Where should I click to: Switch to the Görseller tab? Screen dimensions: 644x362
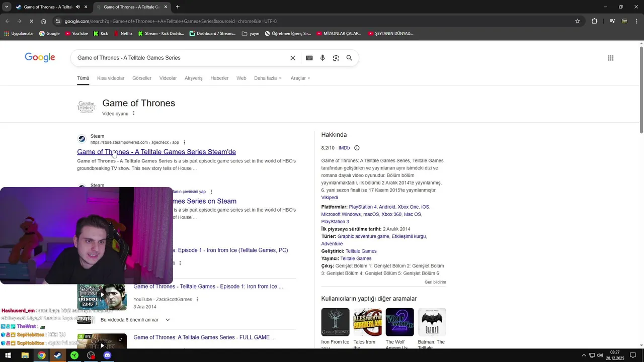(x=142, y=78)
